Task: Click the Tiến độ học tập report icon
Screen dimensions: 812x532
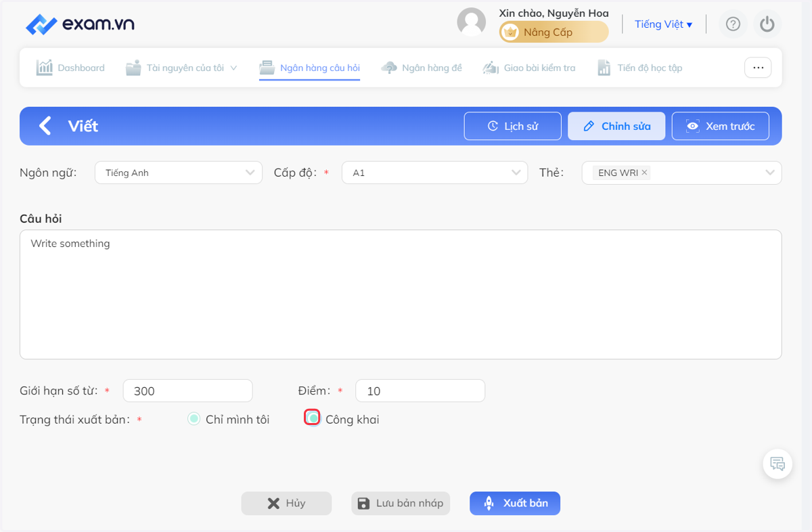Action: coord(604,68)
